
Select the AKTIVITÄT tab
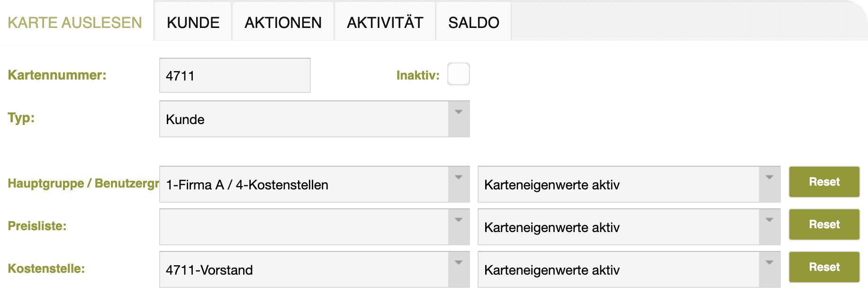click(385, 23)
